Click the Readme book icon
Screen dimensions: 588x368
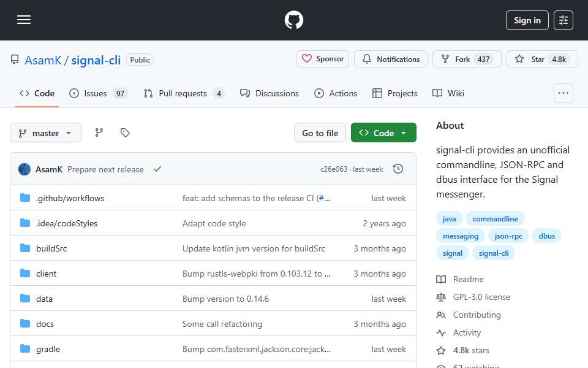click(441, 280)
